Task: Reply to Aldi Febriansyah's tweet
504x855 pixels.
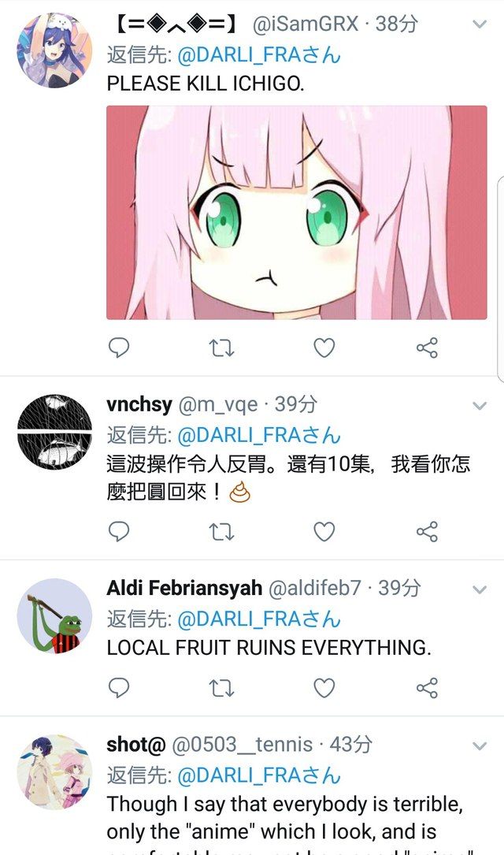Action: [x=119, y=688]
